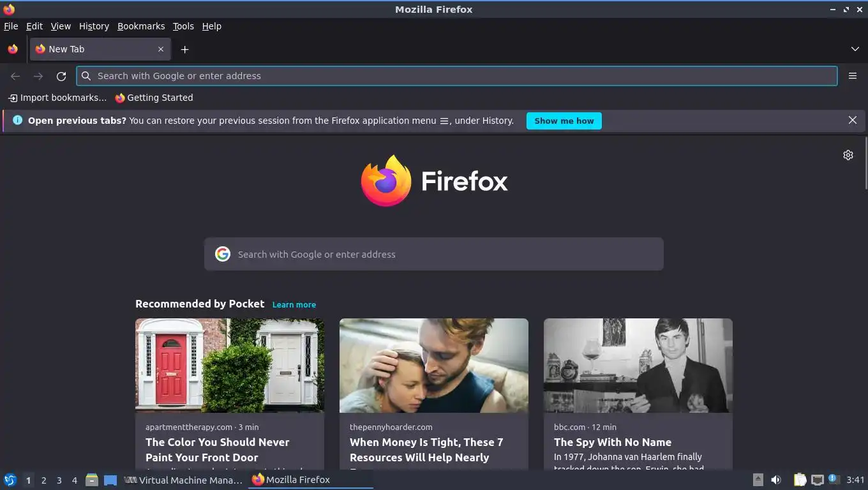The width and height of the screenshot is (868, 490).
Task: Open Import bookmarks from bookmarks toolbar
Action: tap(57, 98)
